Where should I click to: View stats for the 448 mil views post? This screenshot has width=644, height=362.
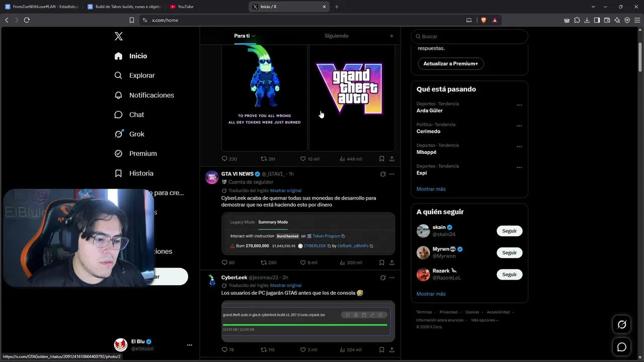(351, 159)
